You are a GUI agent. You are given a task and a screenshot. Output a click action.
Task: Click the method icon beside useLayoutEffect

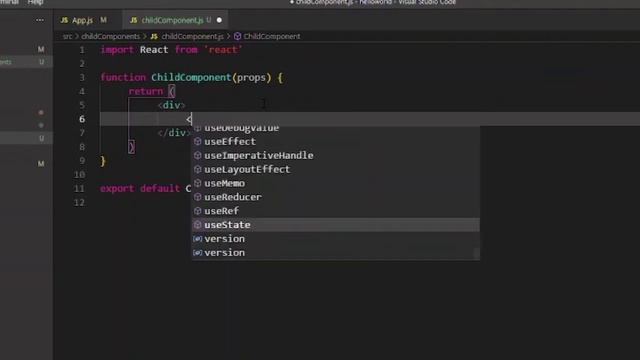[198, 169]
